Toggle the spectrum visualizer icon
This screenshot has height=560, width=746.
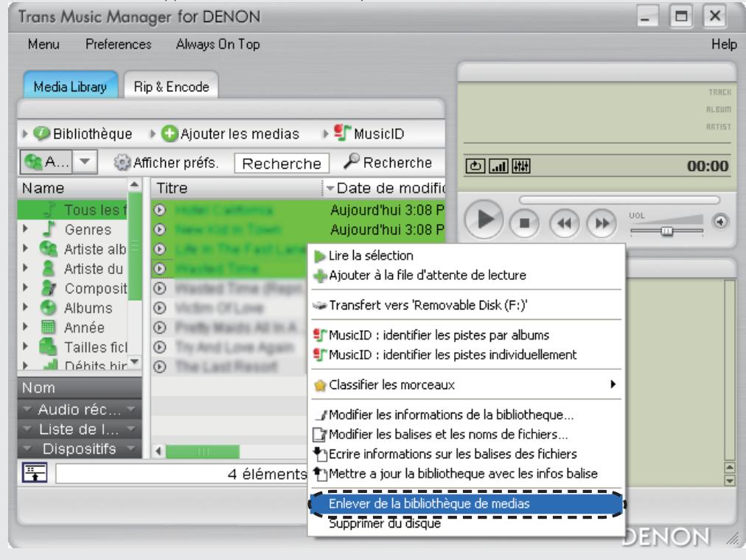coord(498,166)
